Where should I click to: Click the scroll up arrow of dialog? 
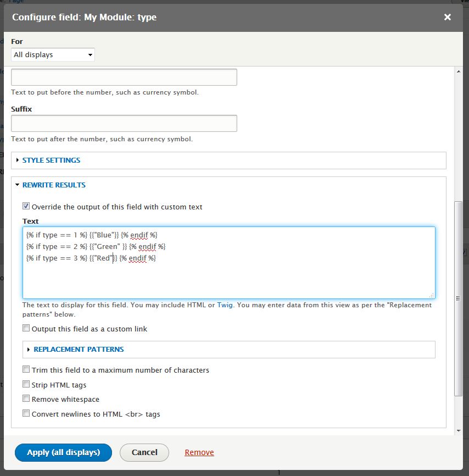pos(459,71)
